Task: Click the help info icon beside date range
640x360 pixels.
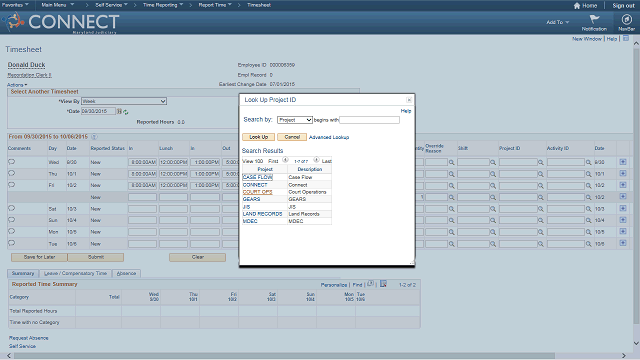Action: [94, 137]
